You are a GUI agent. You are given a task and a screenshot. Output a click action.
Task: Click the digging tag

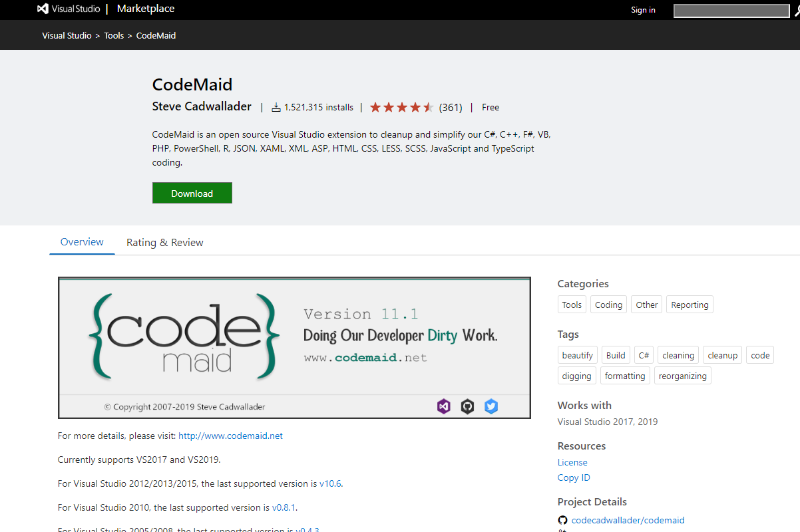(x=576, y=376)
